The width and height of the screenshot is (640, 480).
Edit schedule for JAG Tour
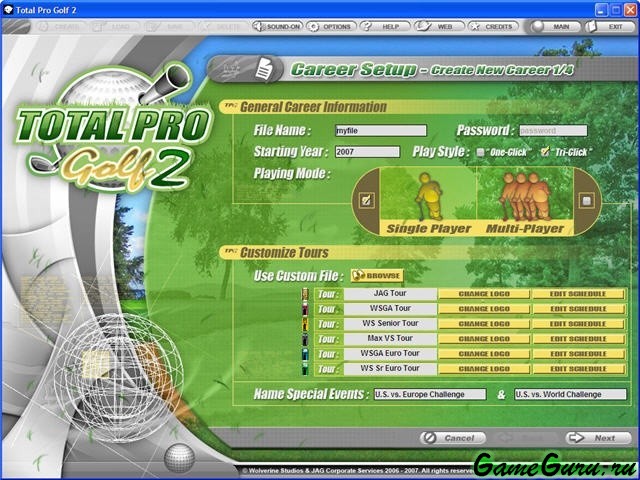(x=578, y=294)
